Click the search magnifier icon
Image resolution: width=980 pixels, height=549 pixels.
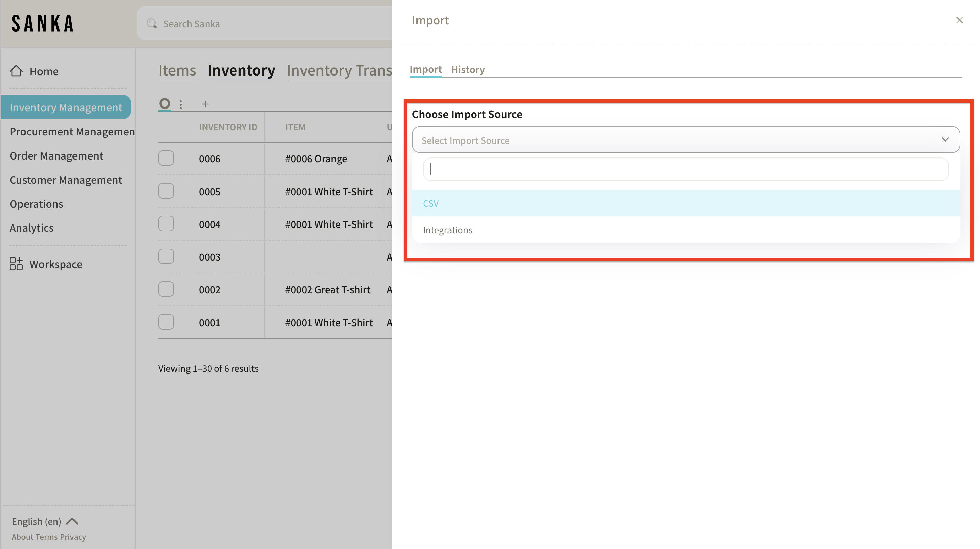(x=152, y=23)
